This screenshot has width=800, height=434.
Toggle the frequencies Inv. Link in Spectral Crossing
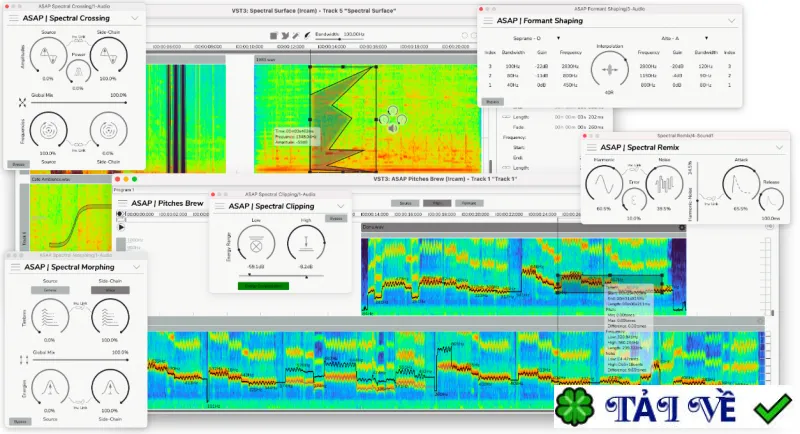pyautogui.click(x=78, y=147)
